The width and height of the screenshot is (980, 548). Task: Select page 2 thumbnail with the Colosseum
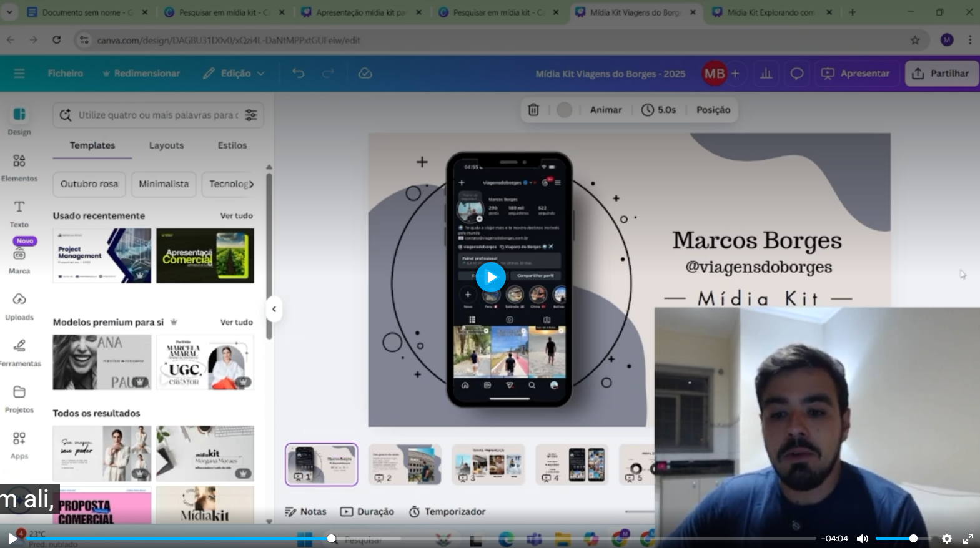405,464
